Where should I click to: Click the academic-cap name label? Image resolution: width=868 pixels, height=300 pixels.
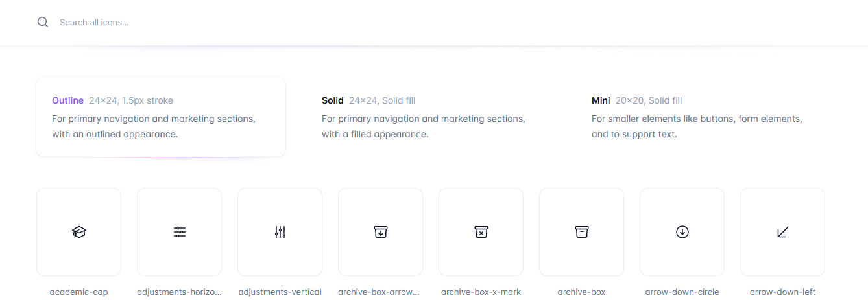point(78,292)
